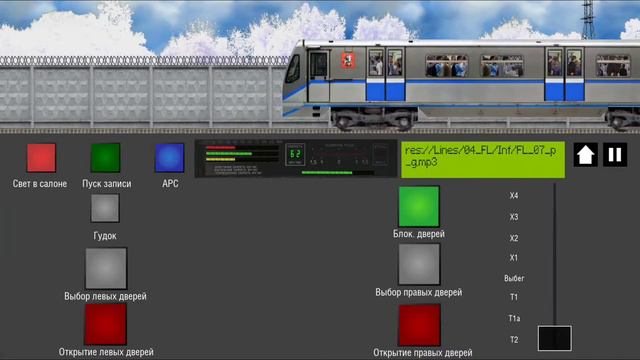Pause the game with the pause icon
Viewport: 640px width, 360px height.
pos(615,155)
